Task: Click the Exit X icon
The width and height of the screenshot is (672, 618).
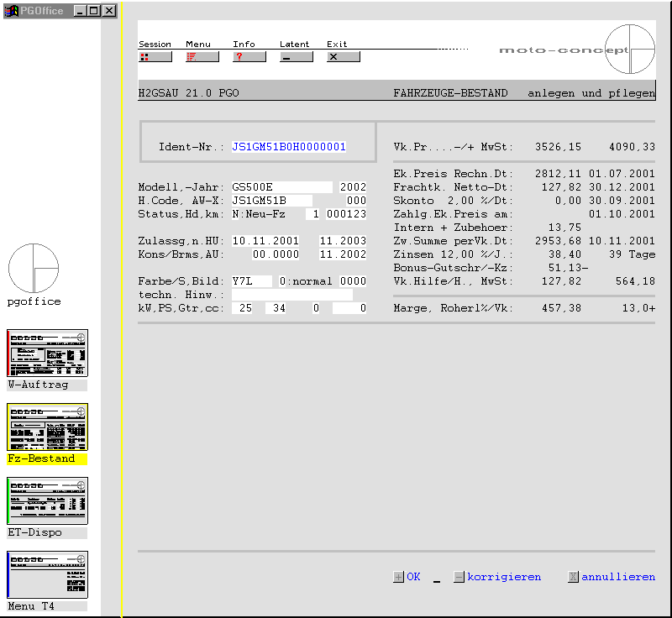Action: [x=343, y=57]
